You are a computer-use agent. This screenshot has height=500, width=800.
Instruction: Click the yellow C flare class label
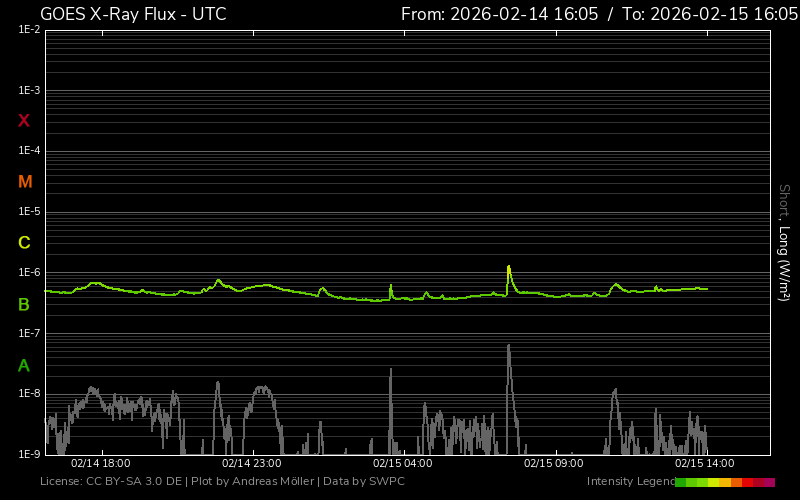tap(24, 243)
